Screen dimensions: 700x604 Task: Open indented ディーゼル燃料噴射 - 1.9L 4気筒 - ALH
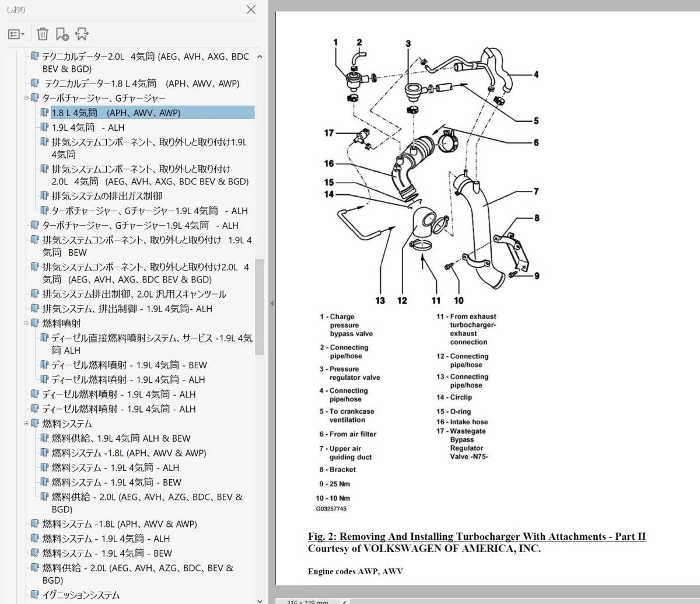coord(128,380)
